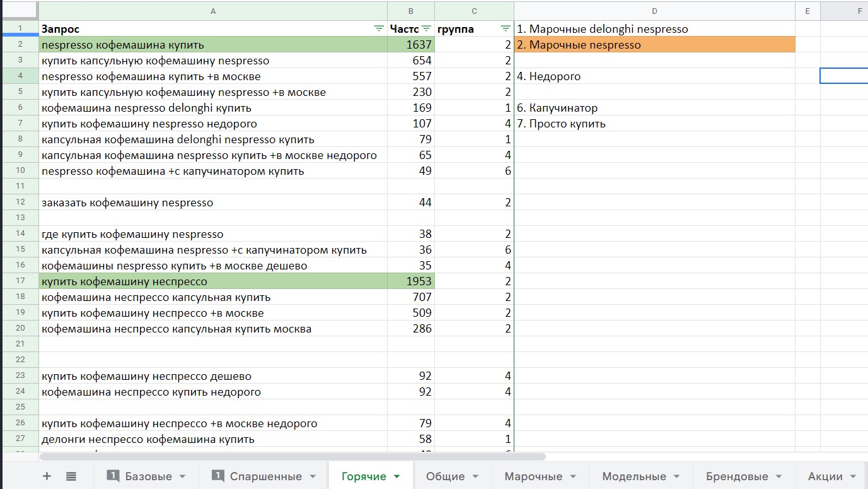Open the filter icon on the группа column header
868x489 pixels.
click(504, 28)
